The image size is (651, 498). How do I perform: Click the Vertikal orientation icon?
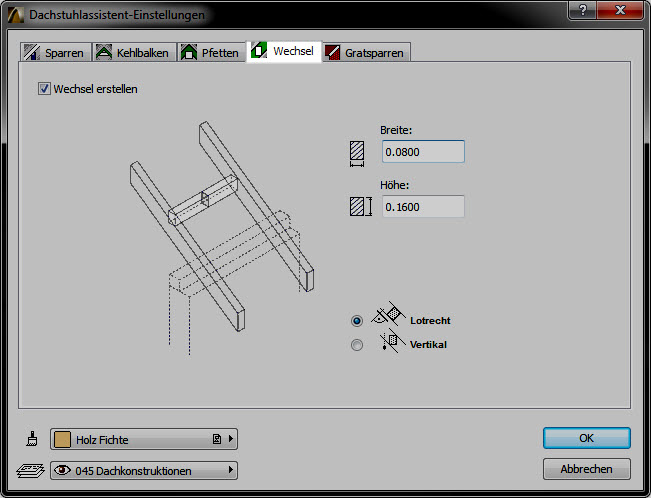[x=391, y=342]
